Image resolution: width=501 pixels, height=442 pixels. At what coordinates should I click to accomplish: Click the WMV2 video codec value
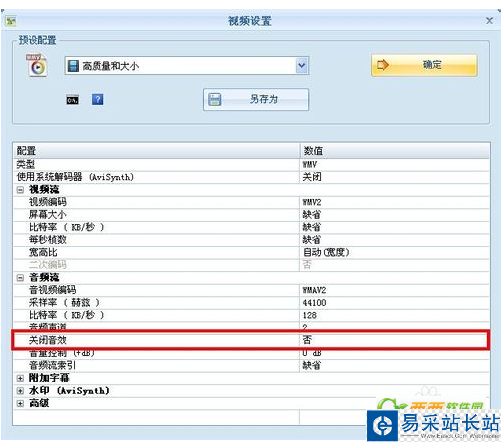[x=312, y=202]
